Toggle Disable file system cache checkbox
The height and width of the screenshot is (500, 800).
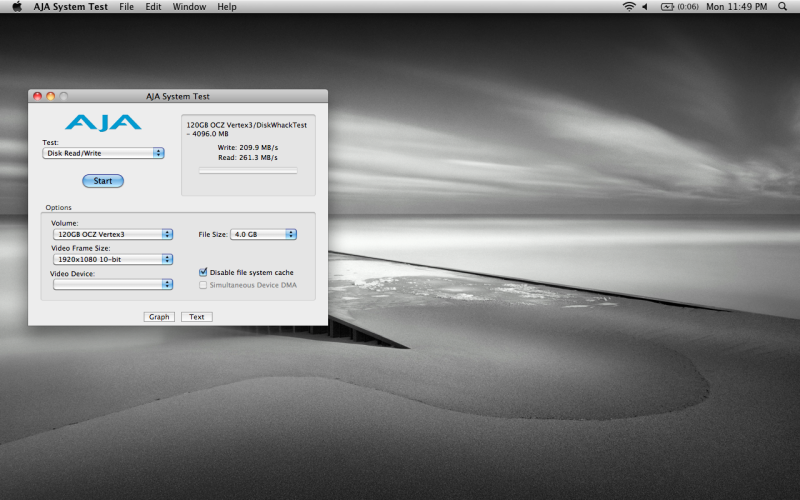click(204, 272)
